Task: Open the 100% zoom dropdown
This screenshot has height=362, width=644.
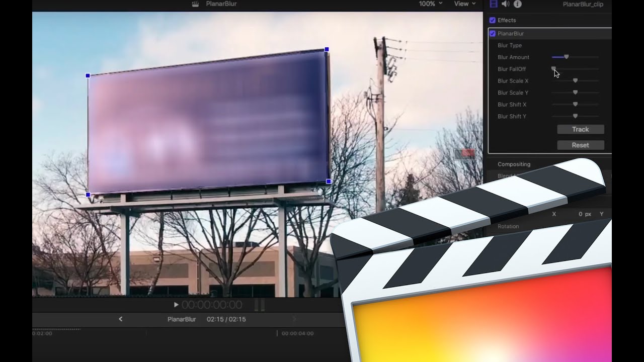Action: 431,4
